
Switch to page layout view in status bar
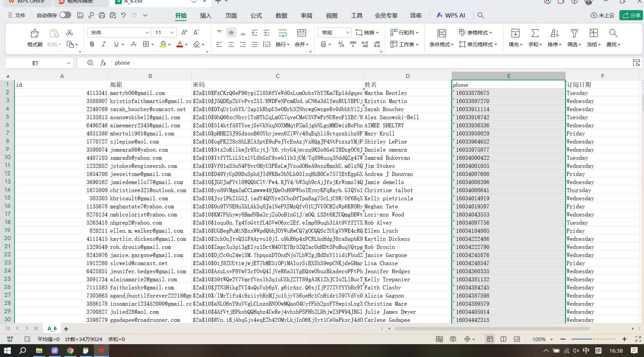click(x=517, y=339)
